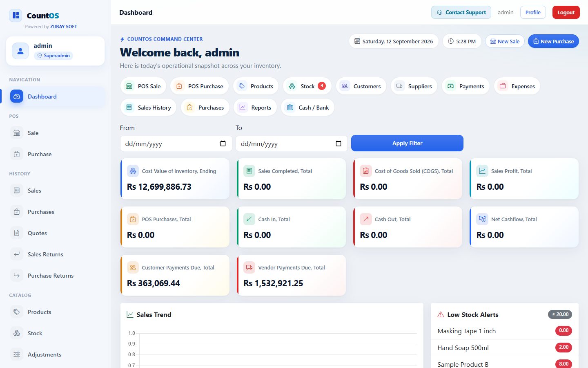Viewport: 588px width, 368px height.
Task: Open the Cash / Bank shortcut
Action: (x=307, y=108)
